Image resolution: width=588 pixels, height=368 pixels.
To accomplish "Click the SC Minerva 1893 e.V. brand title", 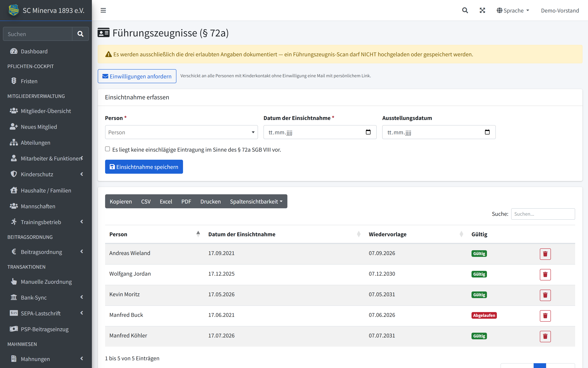I will (53, 10).
